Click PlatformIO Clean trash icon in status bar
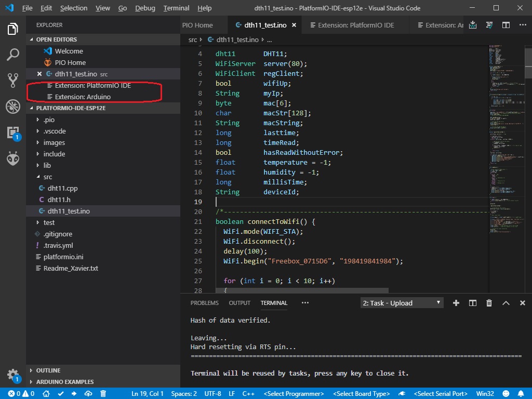 point(103,394)
